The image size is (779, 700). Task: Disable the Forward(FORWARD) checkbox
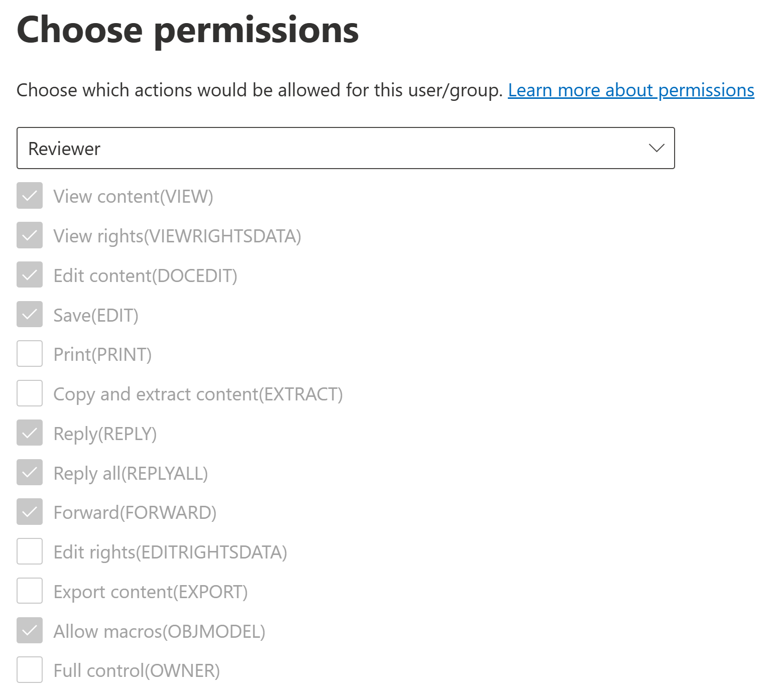click(30, 512)
